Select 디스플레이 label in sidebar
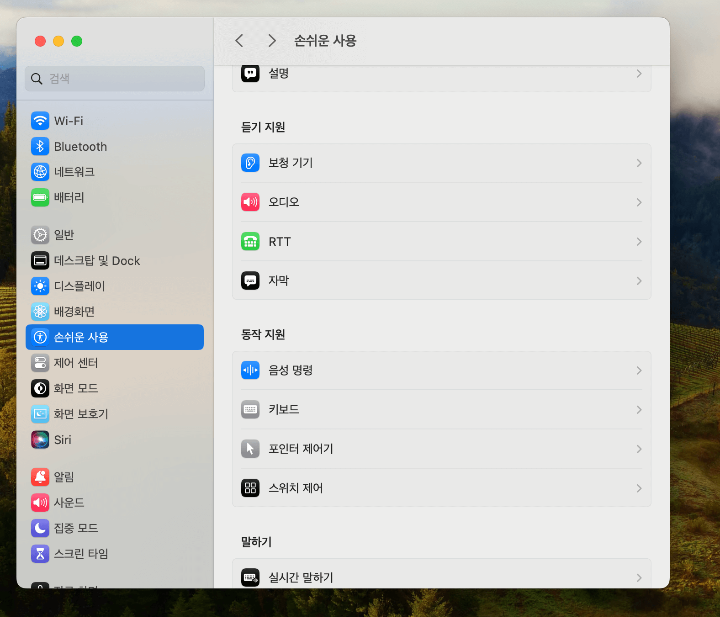720x617 pixels. (x=79, y=286)
